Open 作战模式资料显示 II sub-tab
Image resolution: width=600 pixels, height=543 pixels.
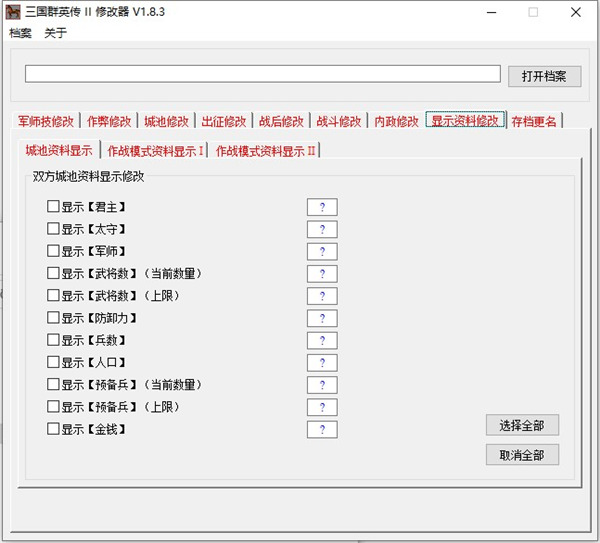coord(266,151)
